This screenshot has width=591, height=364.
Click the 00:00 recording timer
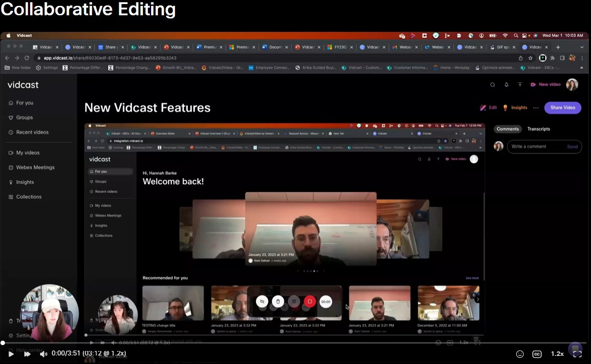(x=326, y=302)
